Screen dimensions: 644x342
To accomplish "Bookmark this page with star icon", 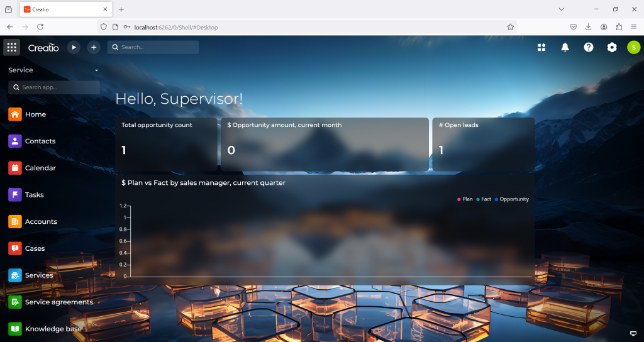I will [x=510, y=27].
